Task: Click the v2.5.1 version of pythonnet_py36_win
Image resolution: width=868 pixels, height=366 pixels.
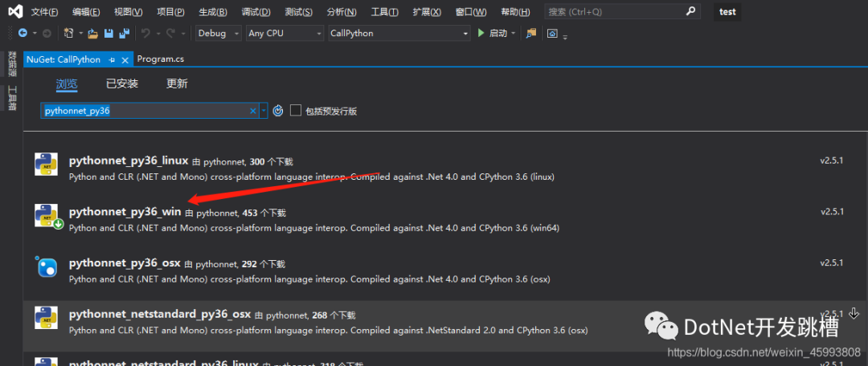Action: click(x=832, y=212)
